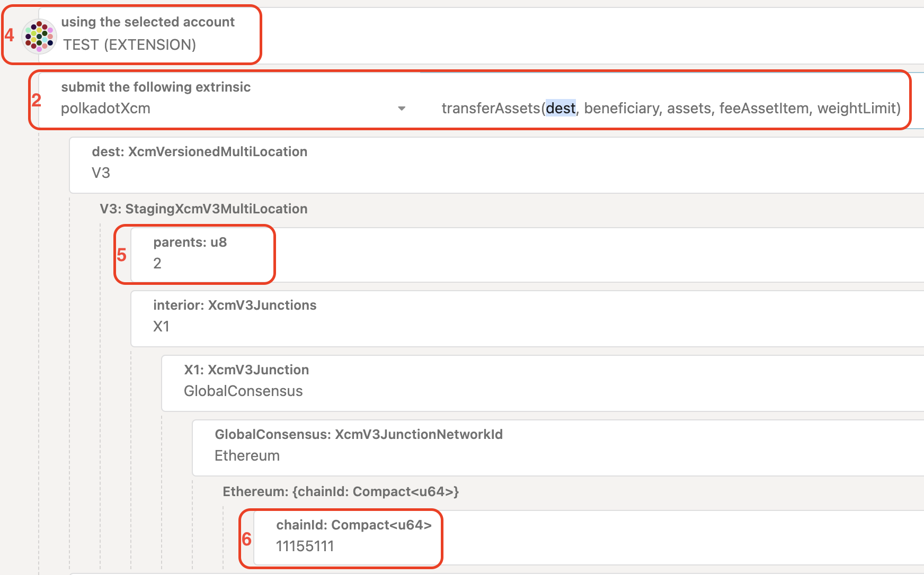
Task: Click the "using the selected account" label
Action: tap(148, 22)
